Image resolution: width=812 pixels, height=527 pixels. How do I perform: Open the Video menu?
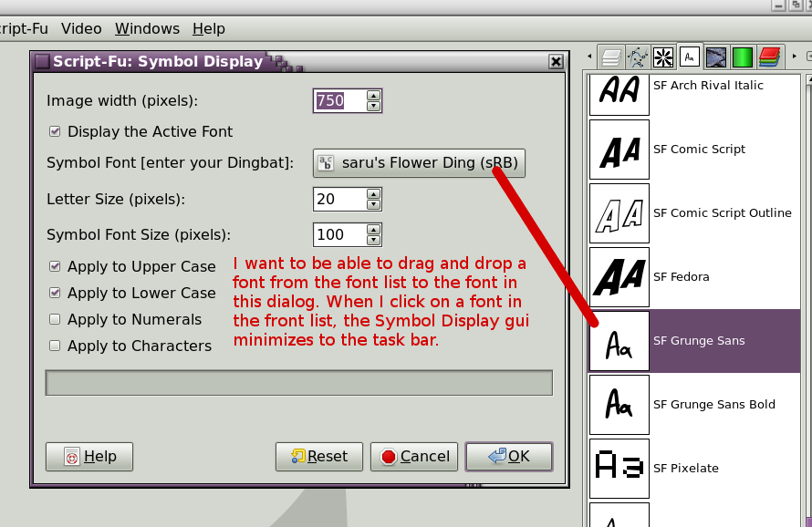click(x=81, y=28)
